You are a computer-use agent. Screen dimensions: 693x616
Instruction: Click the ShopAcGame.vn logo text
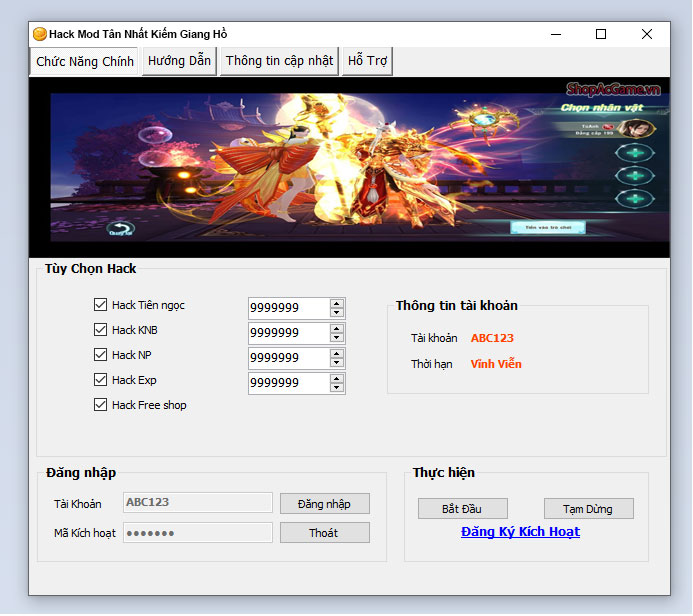613,89
